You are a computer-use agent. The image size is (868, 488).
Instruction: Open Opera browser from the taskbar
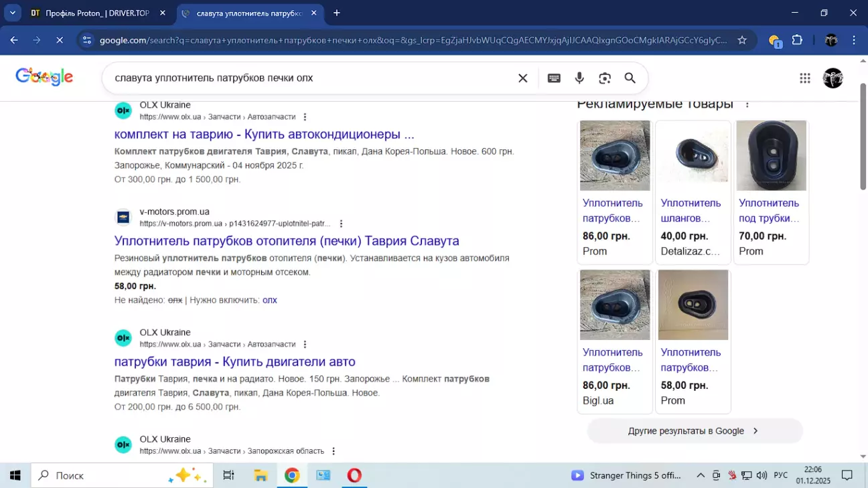point(354,475)
